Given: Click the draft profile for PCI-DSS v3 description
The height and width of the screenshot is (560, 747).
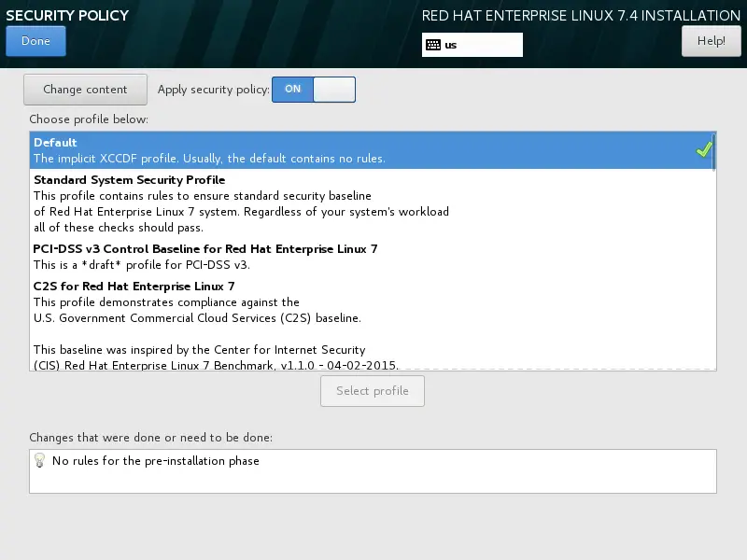Looking at the screenshot, I should (142, 265).
